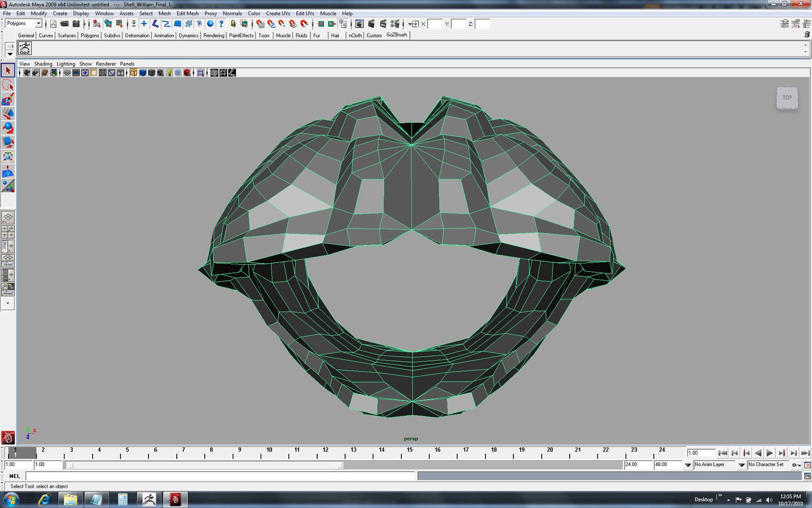This screenshot has width=812, height=508.
Task: Switch to the Deformation shelf tab
Action: click(x=137, y=35)
